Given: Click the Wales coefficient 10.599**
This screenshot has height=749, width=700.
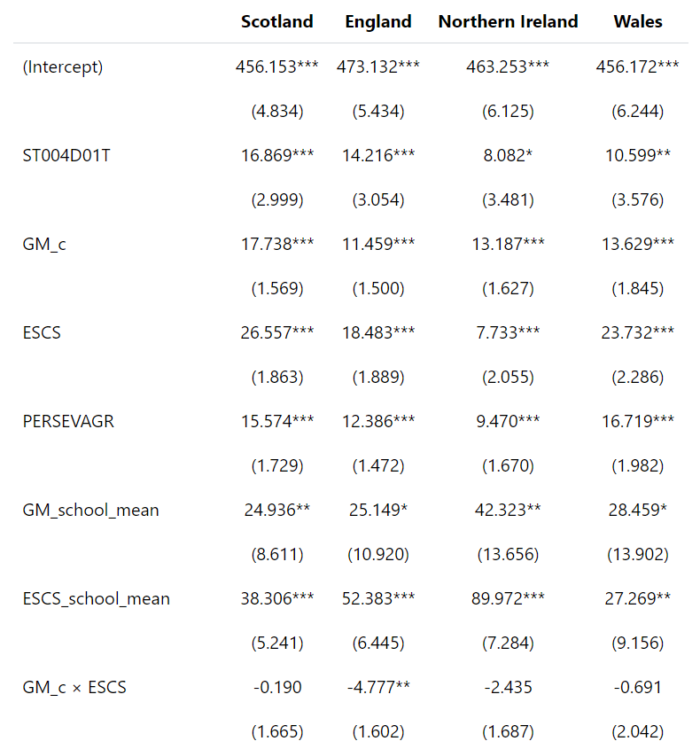Looking at the screenshot, I should coord(638,156).
